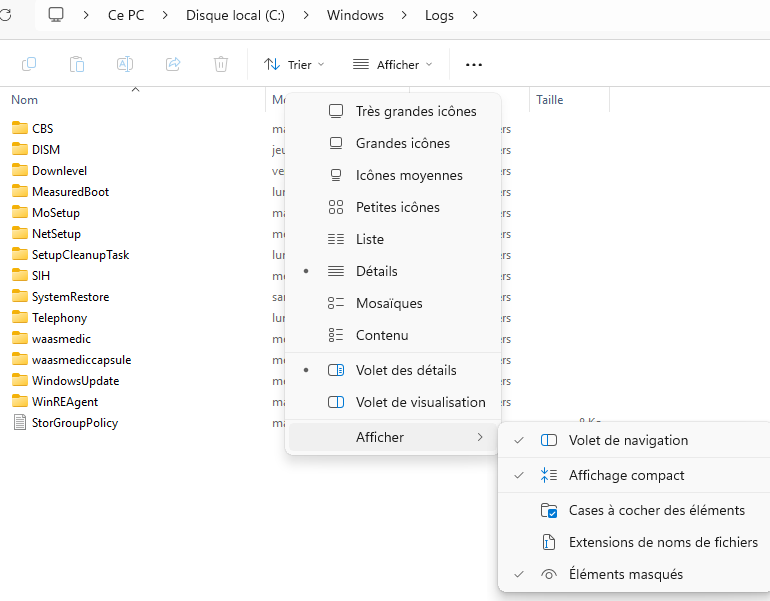Click the Rename icon in toolbar
This screenshot has width=770, height=601.
pyautogui.click(x=125, y=64)
